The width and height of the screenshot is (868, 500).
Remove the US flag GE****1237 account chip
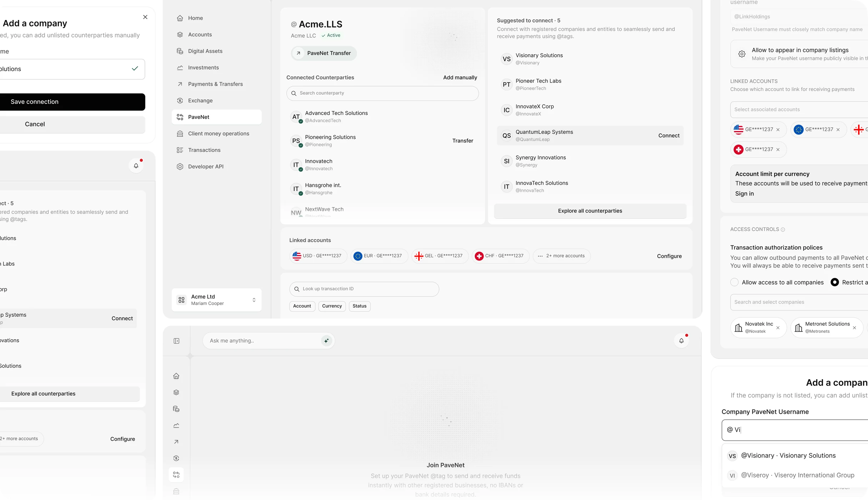pyautogui.click(x=778, y=130)
